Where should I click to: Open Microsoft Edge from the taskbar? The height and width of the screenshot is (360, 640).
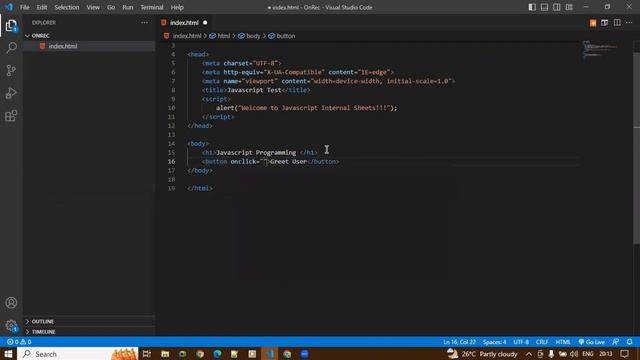click(x=217, y=354)
